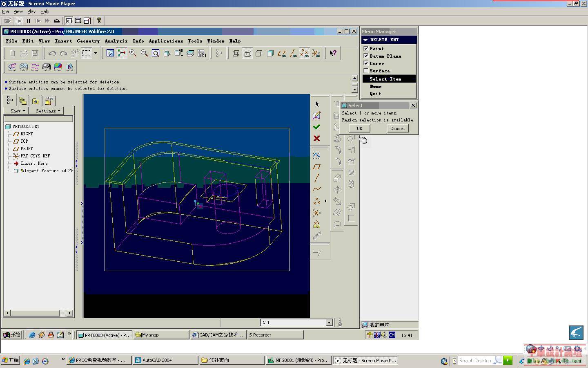Click the datum curve tool icon
Viewport: 588px width, 368px height.
[316, 189]
